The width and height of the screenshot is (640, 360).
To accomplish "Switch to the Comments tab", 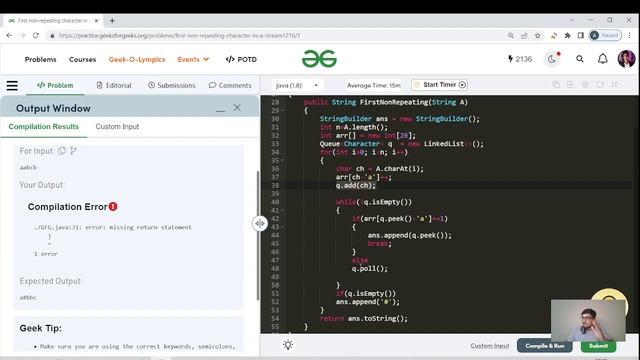I will pyautogui.click(x=230, y=85).
